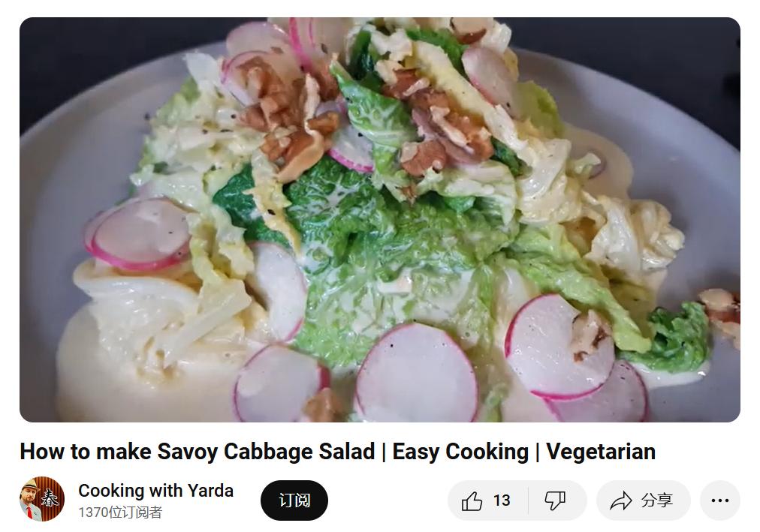Like the video with thumbs-up icon
This screenshot has height=532, width=760.
click(472, 500)
